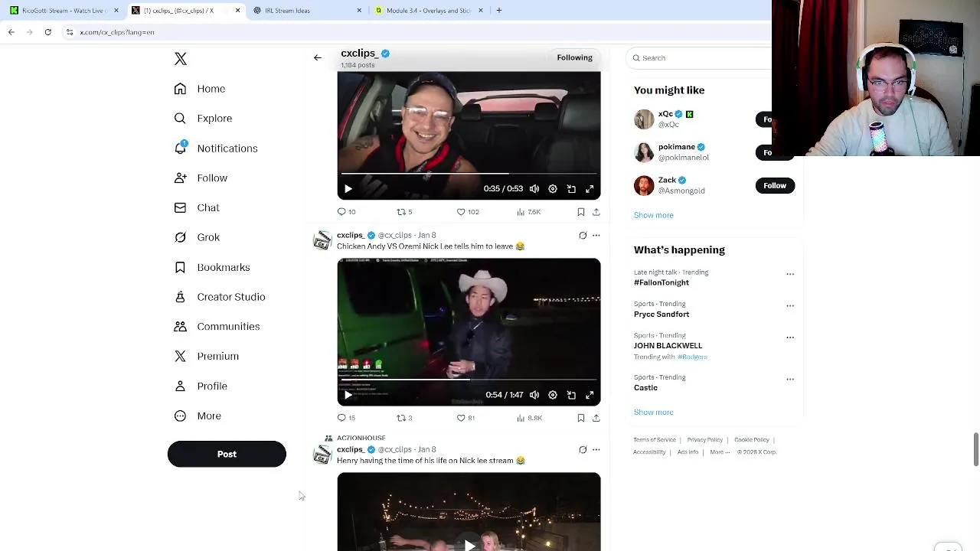980x551 pixels.
Task: Bookmark the Chicken Andy post
Action: click(x=581, y=418)
